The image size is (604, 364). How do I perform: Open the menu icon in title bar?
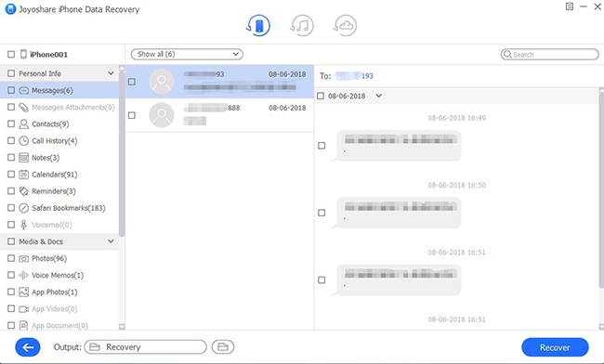(x=570, y=6)
